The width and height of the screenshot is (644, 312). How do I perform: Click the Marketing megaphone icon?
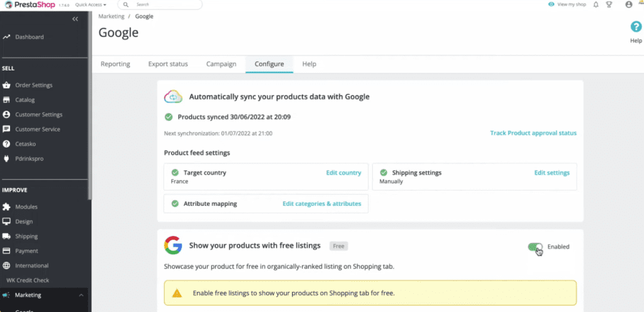pyautogui.click(x=6, y=295)
